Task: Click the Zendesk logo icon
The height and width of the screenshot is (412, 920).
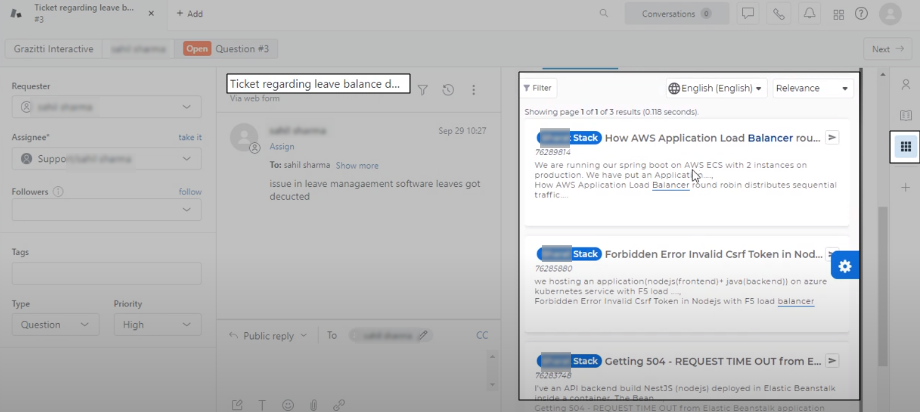Action: coord(16,13)
